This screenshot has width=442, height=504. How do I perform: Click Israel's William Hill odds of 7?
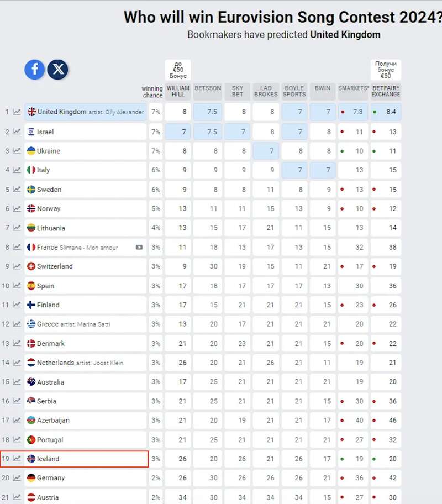(177, 132)
